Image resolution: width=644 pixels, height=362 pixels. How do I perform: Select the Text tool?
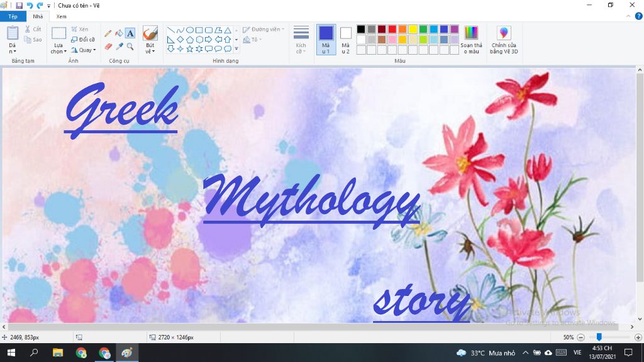130,33
